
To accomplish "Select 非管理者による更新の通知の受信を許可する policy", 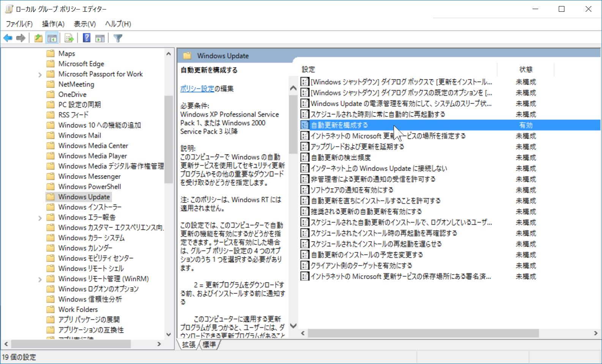I will coord(373,179).
